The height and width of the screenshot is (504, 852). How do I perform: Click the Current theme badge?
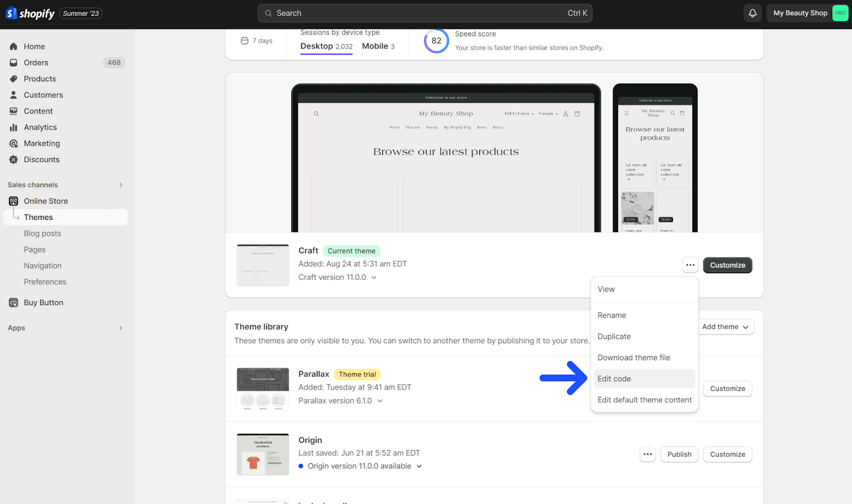[x=351, y=251]
